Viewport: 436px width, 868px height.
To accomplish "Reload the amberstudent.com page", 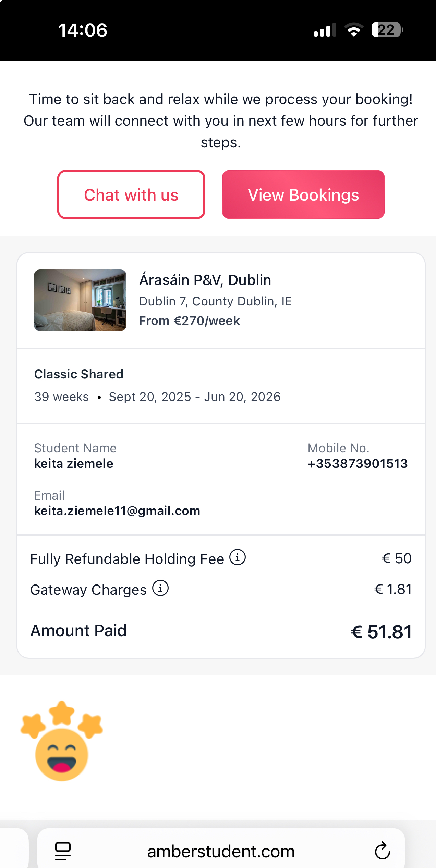I will (x=382, y=851).
